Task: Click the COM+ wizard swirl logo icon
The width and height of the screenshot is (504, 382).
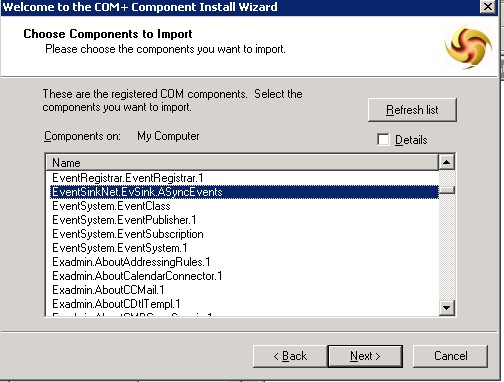Action: [x=468, y=47]
